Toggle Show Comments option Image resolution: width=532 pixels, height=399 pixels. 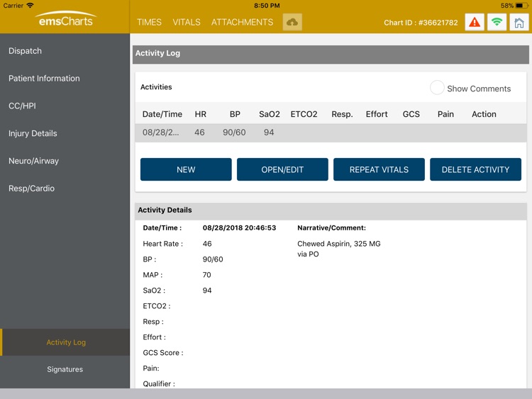[437, 88]
